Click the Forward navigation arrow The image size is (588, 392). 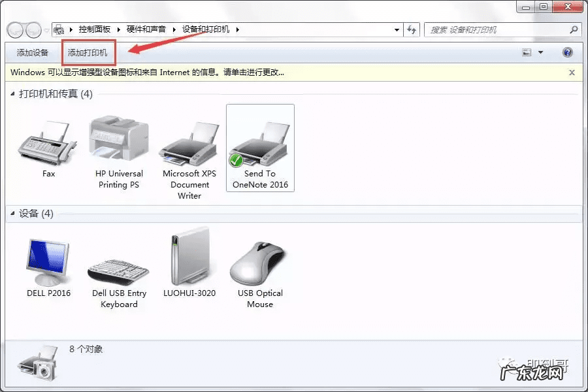coord(34,30)
